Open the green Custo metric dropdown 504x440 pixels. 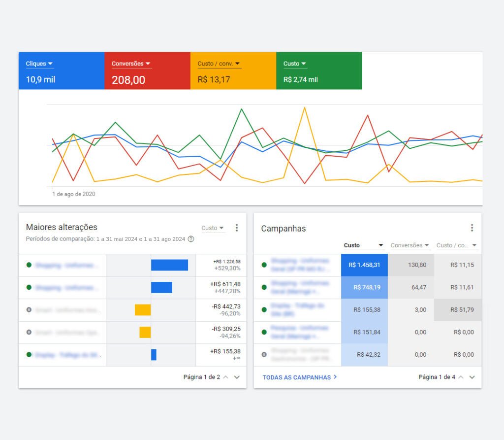tap(295, 64)
